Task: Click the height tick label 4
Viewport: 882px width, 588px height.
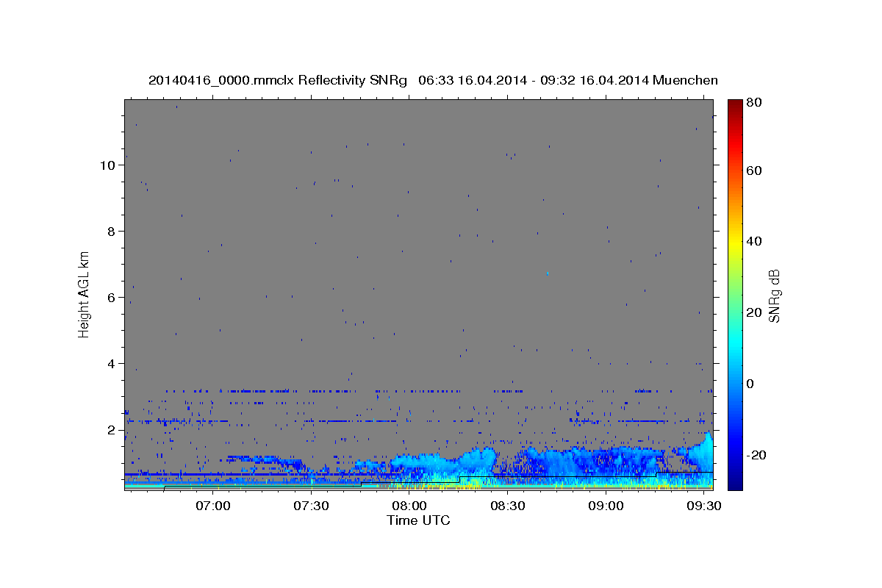Action: (112, 363)
